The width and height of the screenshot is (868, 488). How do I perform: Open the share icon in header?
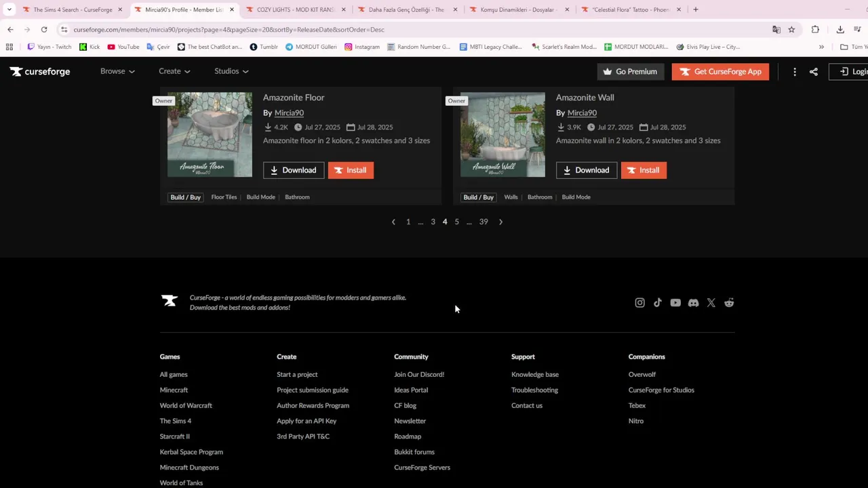pyautogui.click(x=814, y=71)
